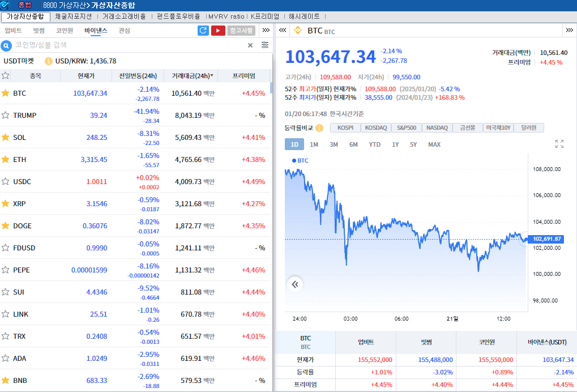Select the 1M chart period
The height and width of the screenshot is (392, 577).
click(314, 144)
